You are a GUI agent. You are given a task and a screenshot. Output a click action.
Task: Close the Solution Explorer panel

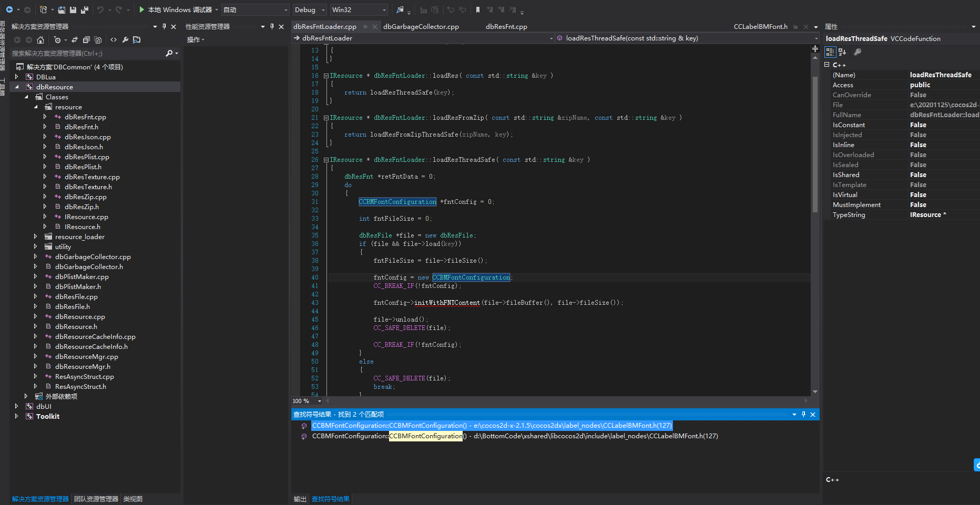pyautogui.click(x=173, y=26)
